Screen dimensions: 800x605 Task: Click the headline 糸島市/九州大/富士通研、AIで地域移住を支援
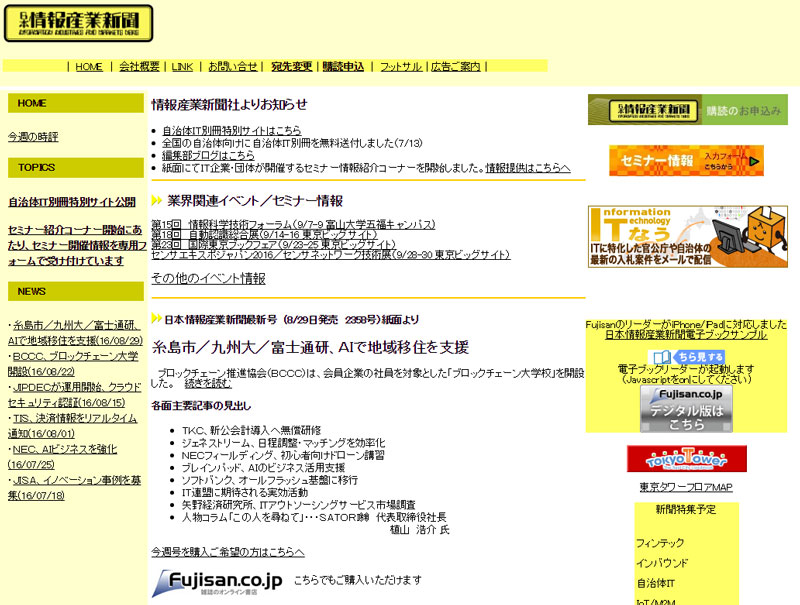310,347
